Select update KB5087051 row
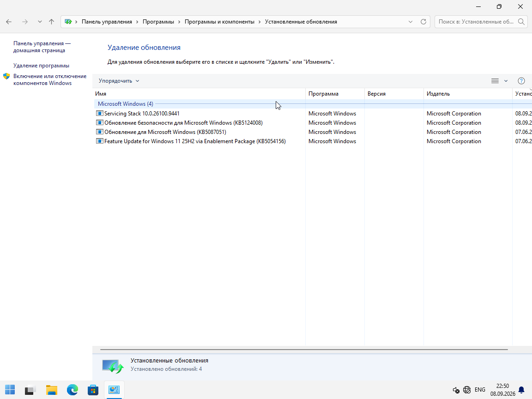This screenshot has height=399, width=532. click(165, 132)
